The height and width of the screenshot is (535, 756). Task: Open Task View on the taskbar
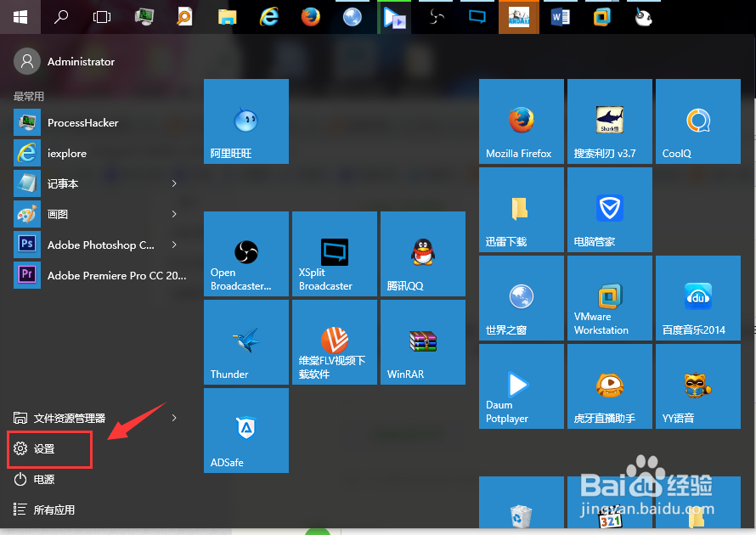click(102, 17)
